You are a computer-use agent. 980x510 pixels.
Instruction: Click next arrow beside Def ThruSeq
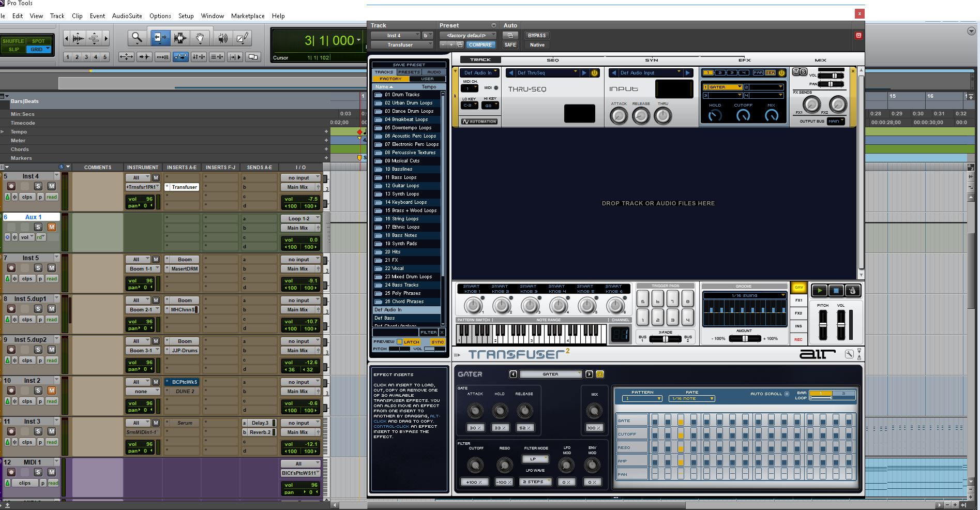coord(584,73)
